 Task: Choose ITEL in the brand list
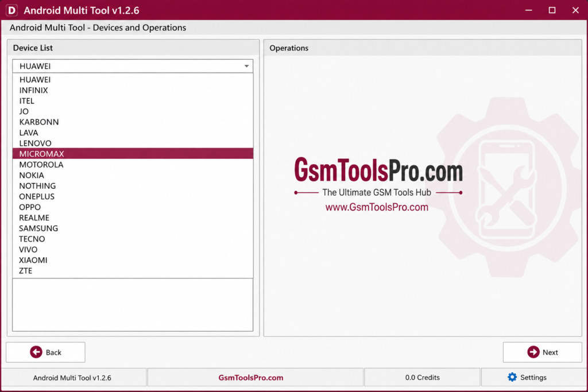[x=133, y=101]
